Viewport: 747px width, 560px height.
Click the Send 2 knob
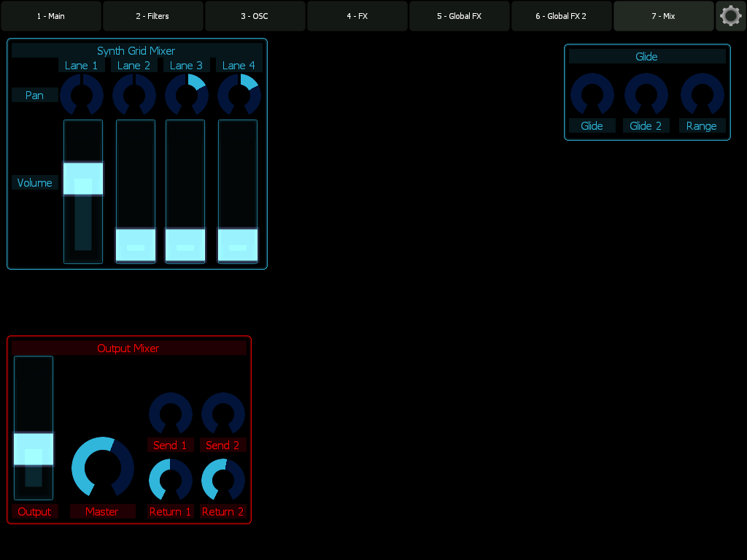(223, 414)
